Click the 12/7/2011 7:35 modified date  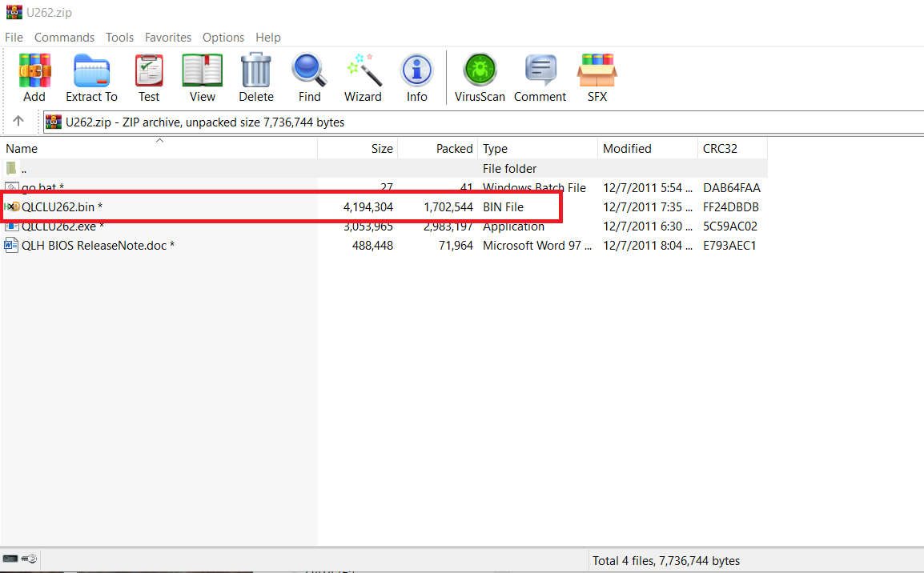coord(648,206)
